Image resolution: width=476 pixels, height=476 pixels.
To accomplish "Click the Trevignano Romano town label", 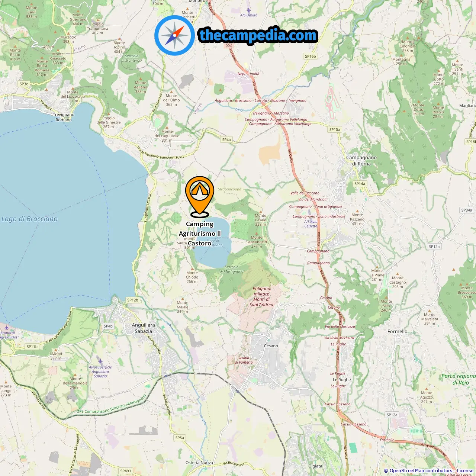I will point(64,117).
